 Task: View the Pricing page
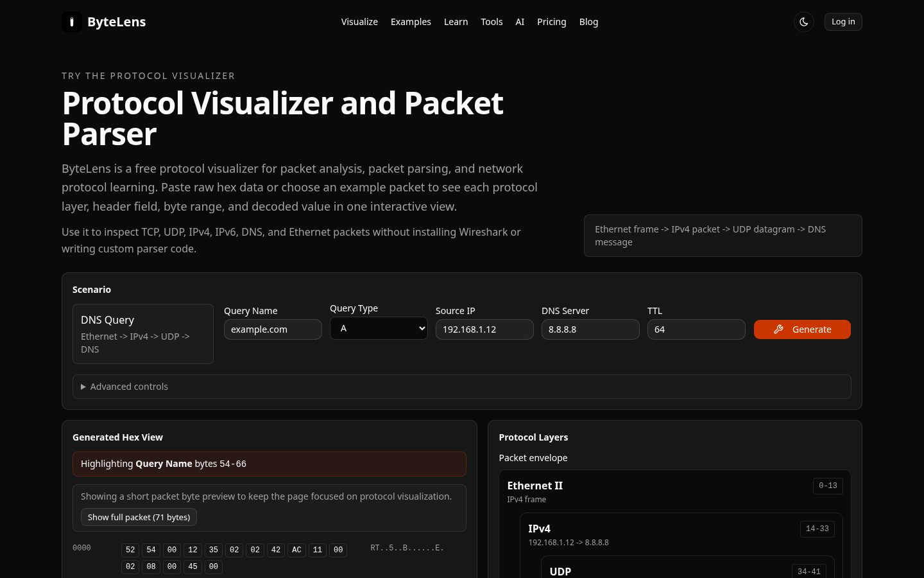[552, 22]
